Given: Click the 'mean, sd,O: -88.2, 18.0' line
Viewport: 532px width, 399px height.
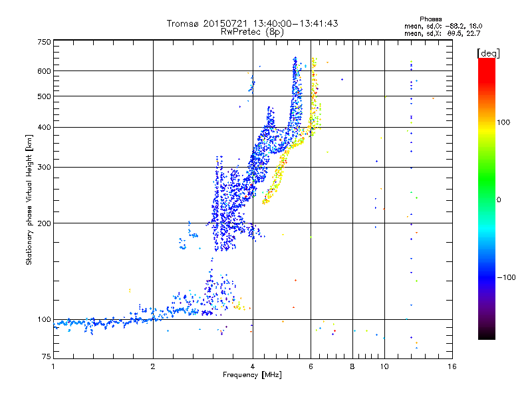Looking at the screenshot, I should [x=443, y=26].
